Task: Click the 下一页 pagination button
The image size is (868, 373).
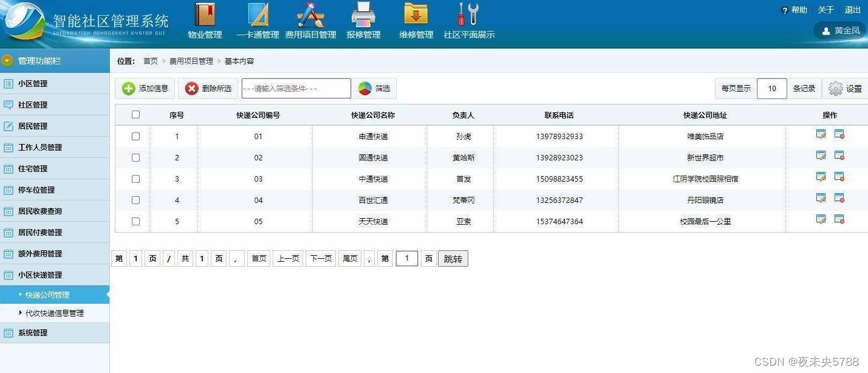Action: [x=321, y=259]
